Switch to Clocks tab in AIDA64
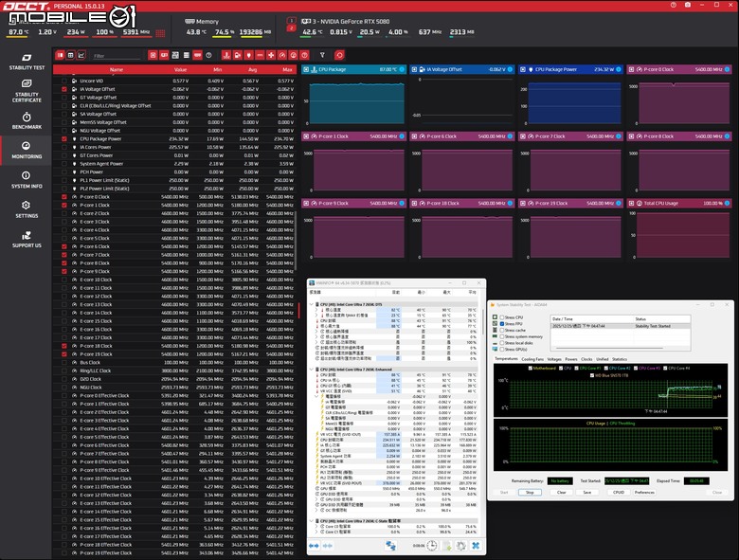The image size is (739, 560). tap(586, 359)
